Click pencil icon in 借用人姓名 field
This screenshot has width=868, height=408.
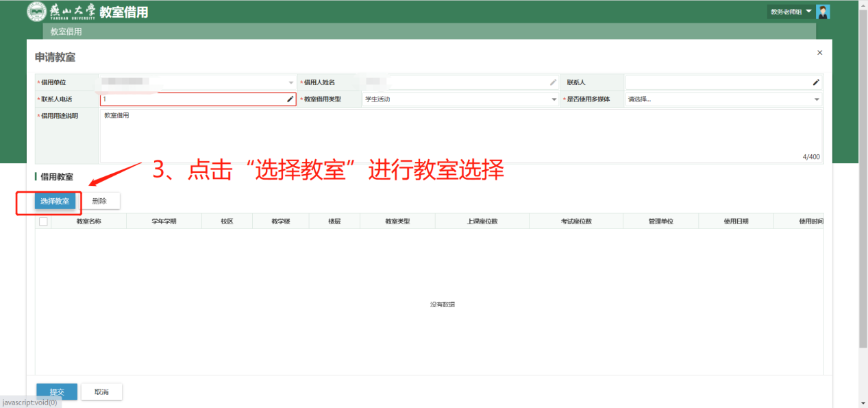point(554,82)
